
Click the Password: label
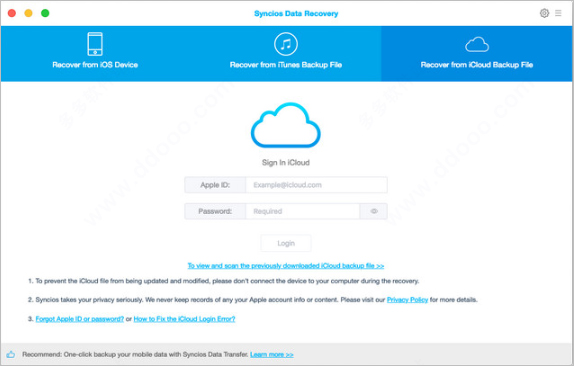tap(215, 211)
